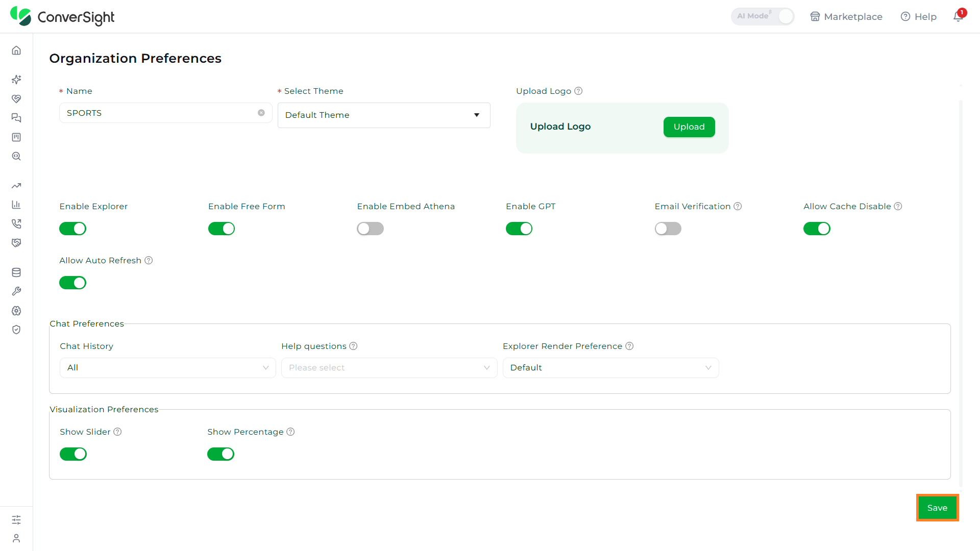Turn on Email Verification toggle
The height and width of the screenshot is (551, 980).
pyautogui.click(x=668, y=229)
